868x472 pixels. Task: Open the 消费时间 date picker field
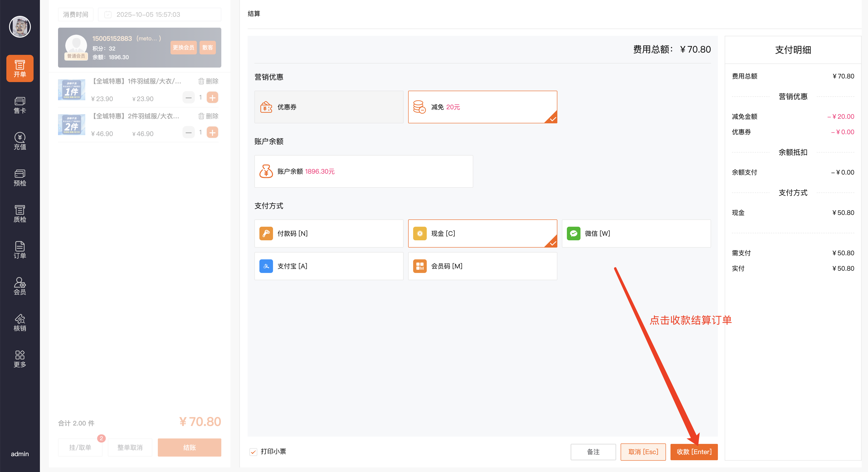(x=159, y=15)
